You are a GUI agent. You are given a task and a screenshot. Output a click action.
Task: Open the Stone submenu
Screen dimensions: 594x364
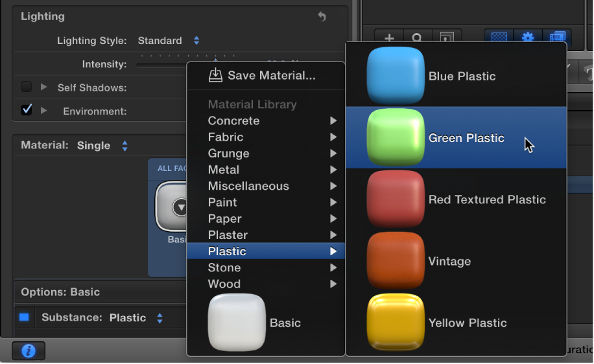coord(266,267)
